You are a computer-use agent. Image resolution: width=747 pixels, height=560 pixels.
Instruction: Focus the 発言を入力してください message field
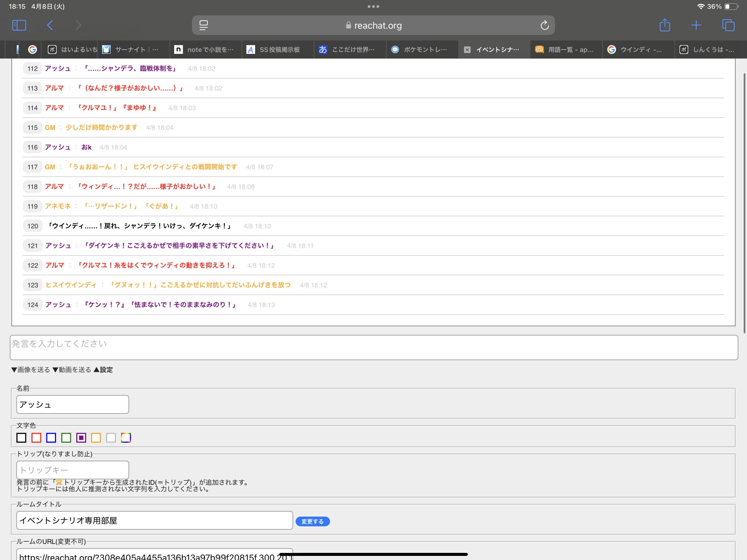373,347
